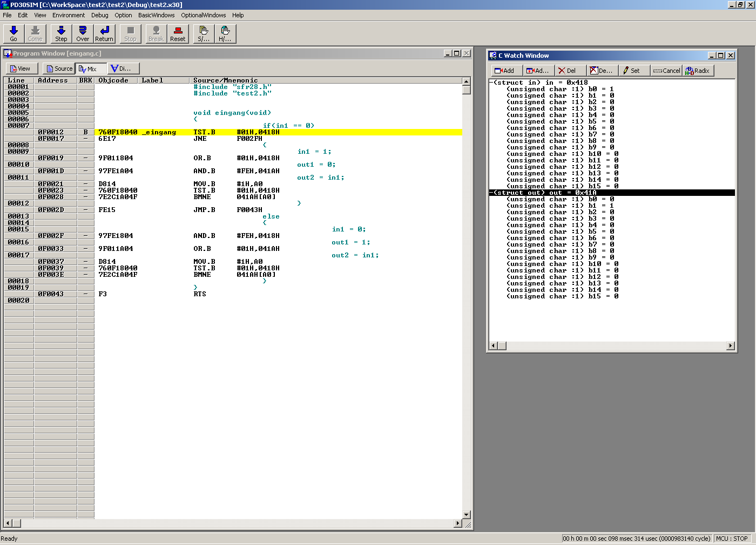756x545 pixels.
Task: Collapse the struct out watch entry
Action: tap(491, 193)
